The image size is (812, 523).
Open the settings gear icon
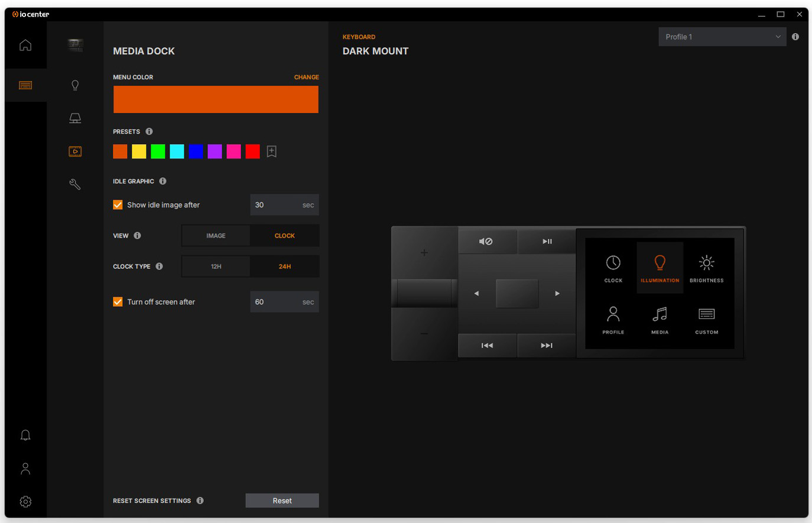25,502
